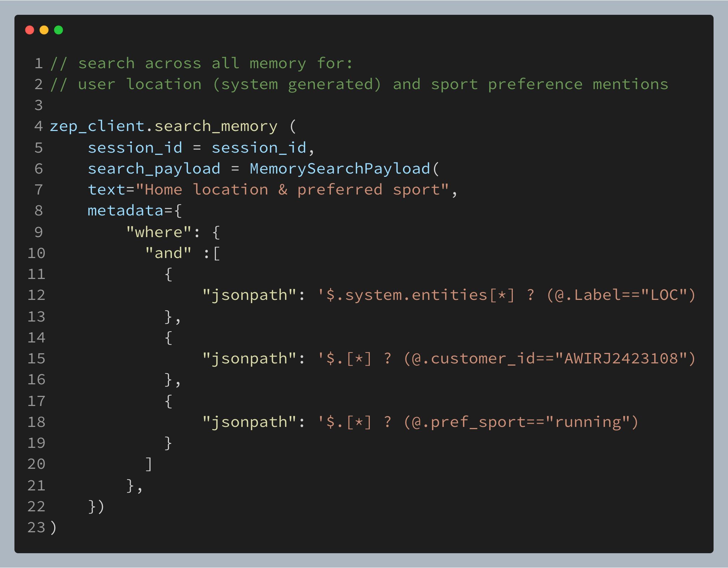This screenshot has height=568, width=728.
Task: Click the comment text on line 1
Action: click(x=201, y=64)
